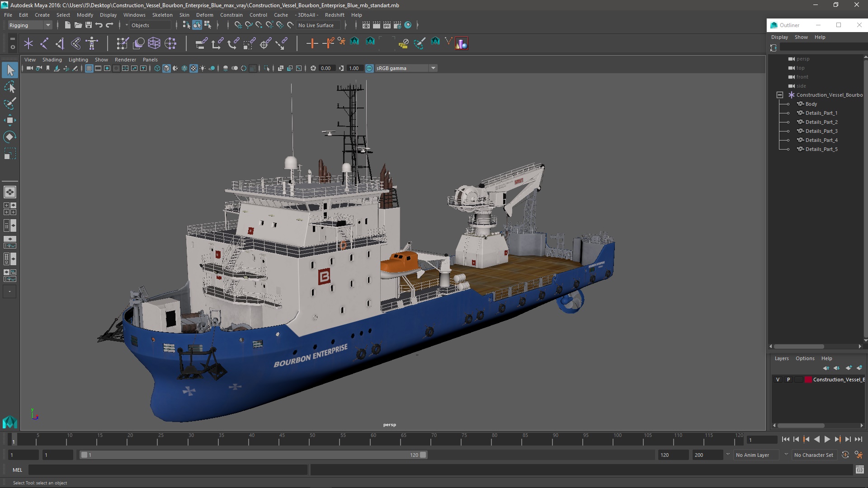Activate the Select tool arrow

click(x=10, y=70)
